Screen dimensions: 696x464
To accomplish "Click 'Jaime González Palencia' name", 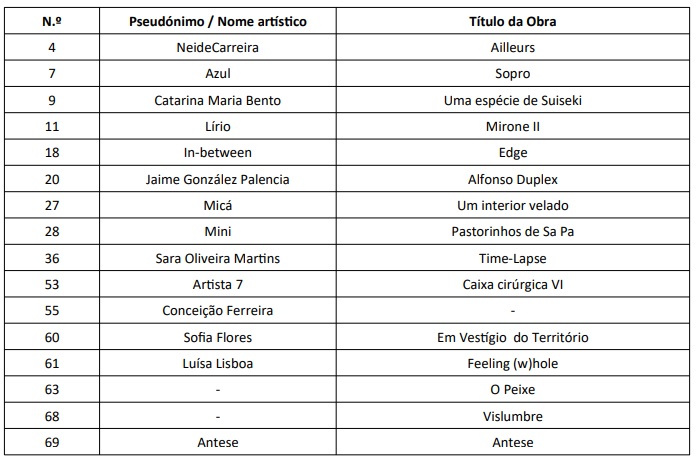I will [217, 179].
